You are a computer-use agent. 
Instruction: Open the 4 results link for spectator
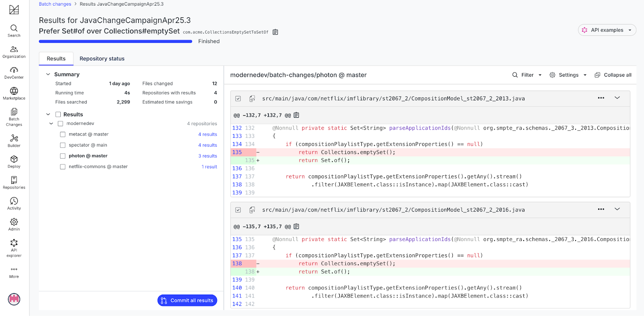tap(208, 145)
